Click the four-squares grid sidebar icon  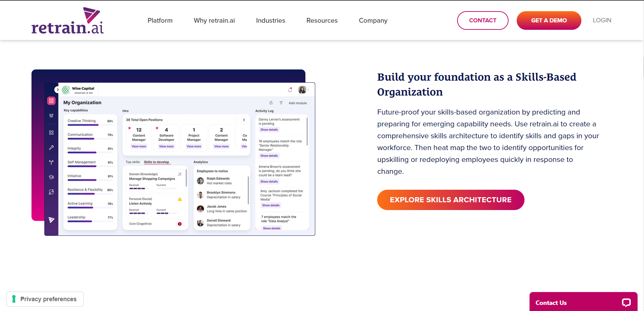click(51, 132)
